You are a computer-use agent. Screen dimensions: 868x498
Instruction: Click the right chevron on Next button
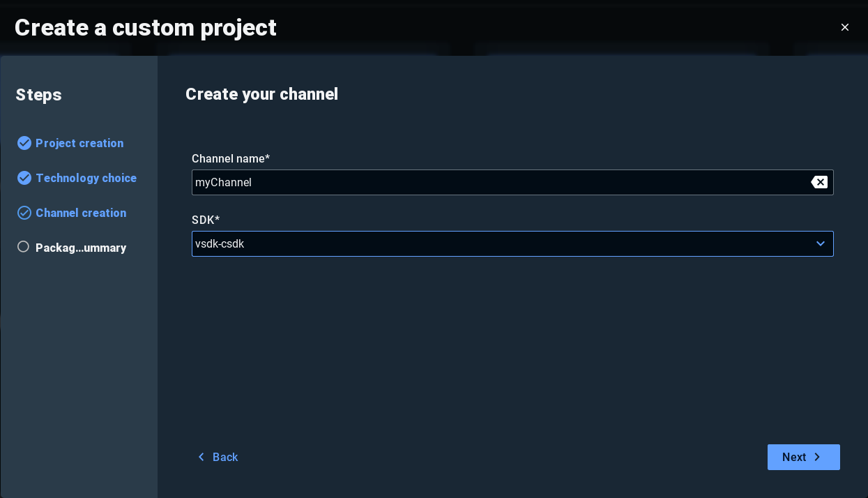coord(817,457)
